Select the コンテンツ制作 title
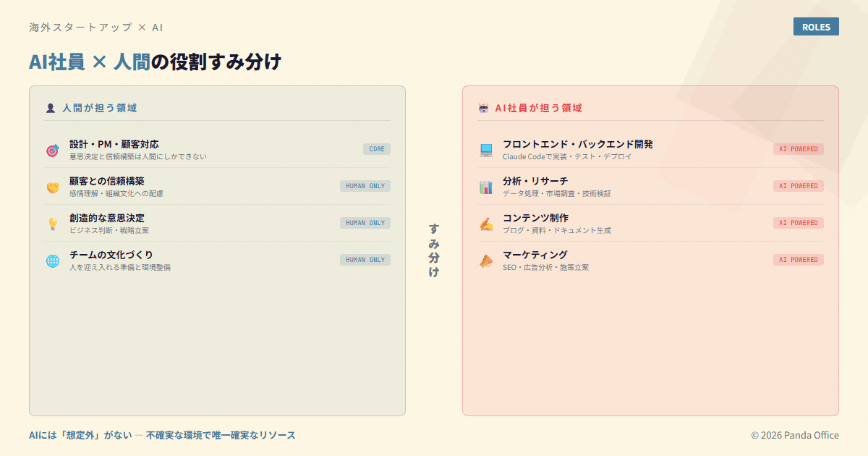The height and width of the screenshot is (456, 868). point(535,218)
